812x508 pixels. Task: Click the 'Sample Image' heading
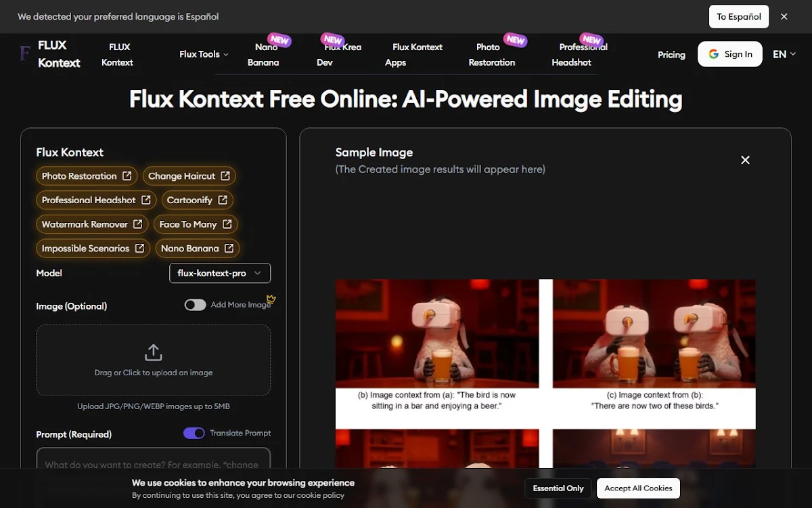[374, 152]
